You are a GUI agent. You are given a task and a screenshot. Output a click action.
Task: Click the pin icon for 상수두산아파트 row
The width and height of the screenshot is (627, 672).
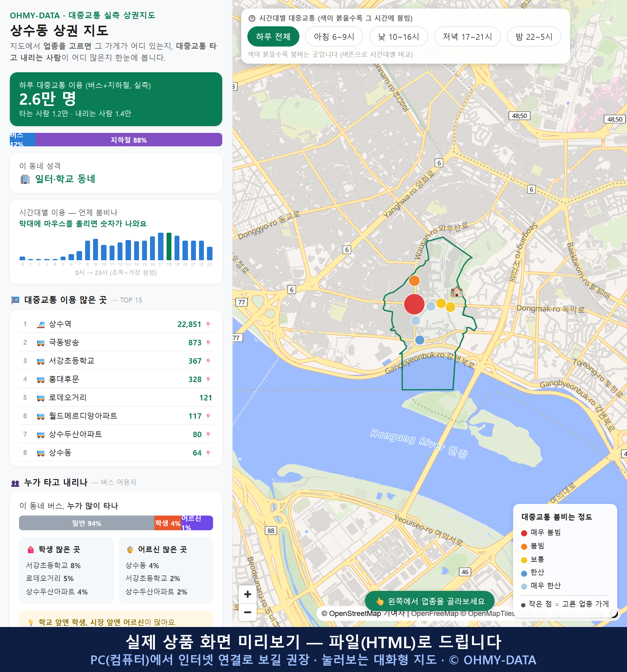(208, 434)
